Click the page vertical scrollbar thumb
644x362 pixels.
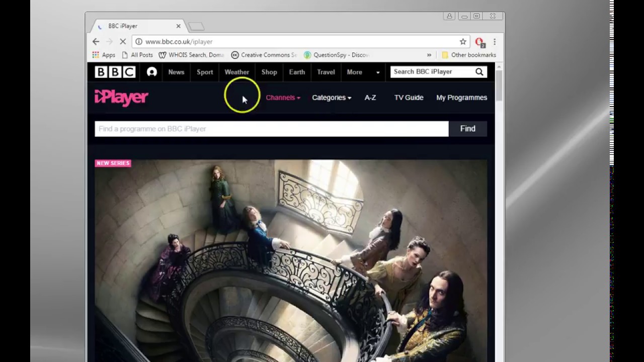499,85
